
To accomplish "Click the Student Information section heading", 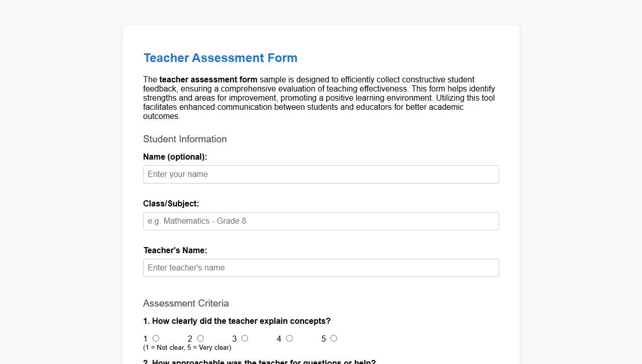I will pyautogui.click(x=185, y=139).
